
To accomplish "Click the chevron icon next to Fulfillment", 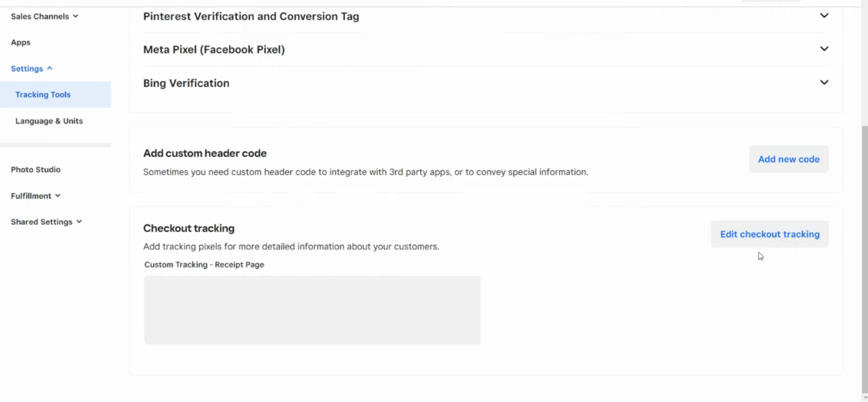I will (58, 196).
